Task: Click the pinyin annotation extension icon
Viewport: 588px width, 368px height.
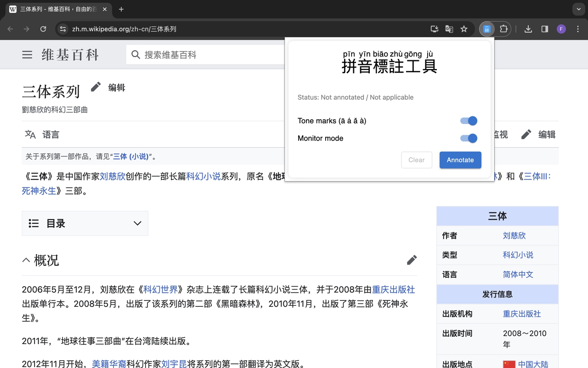Action: tap(486, 29)
